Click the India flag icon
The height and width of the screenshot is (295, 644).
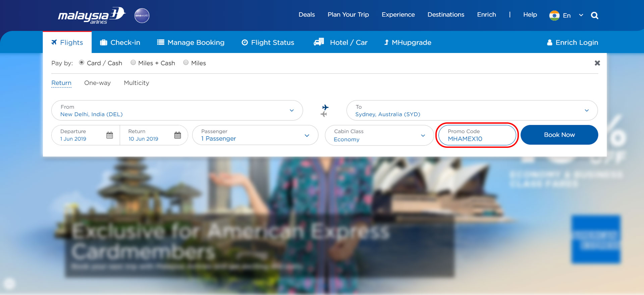click(x=554, y=15)
